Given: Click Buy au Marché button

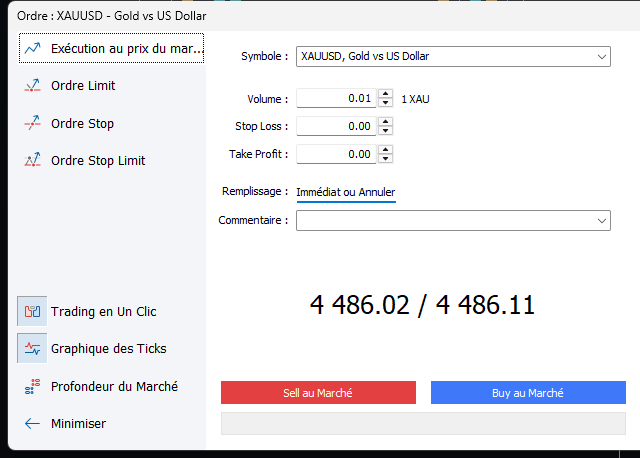Looking at the screenshot, I should [x=528, y=393].
